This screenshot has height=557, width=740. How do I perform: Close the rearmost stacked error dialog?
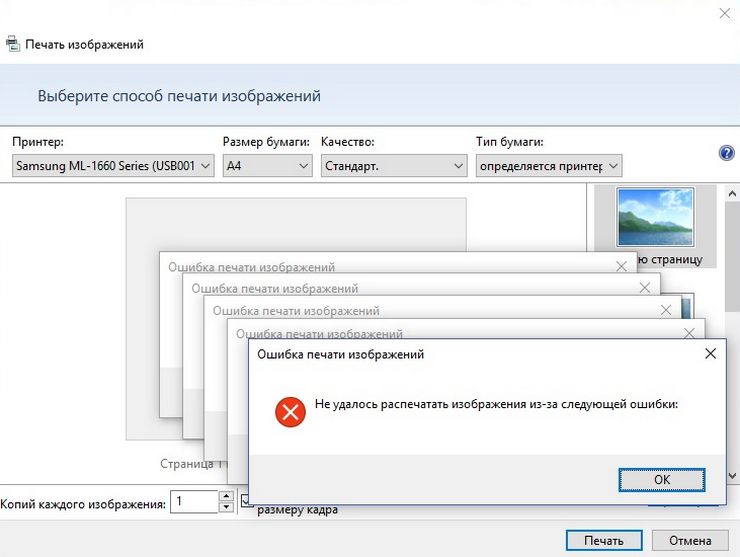coord(622,266)
